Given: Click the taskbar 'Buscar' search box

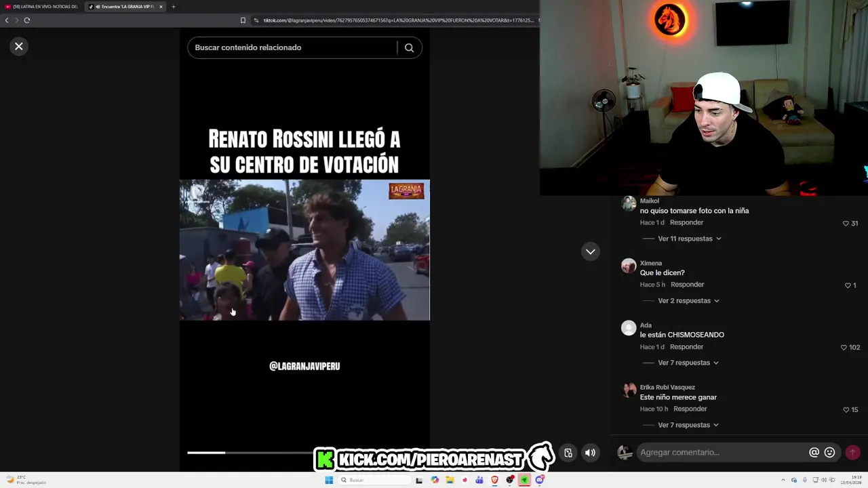Looking at the screenshot, I should (x=376, y=480).
